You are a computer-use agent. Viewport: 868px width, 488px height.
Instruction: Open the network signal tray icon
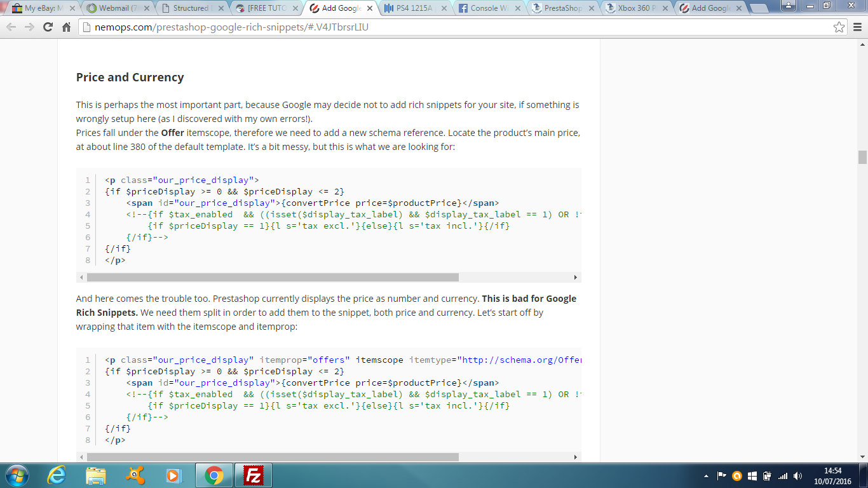coord(783,475)
